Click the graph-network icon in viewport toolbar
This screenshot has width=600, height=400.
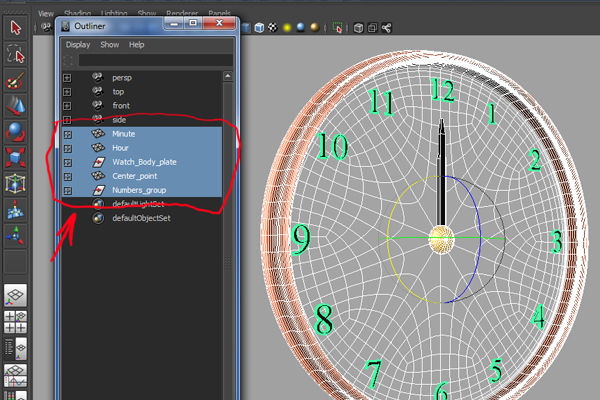click(386, 28)
